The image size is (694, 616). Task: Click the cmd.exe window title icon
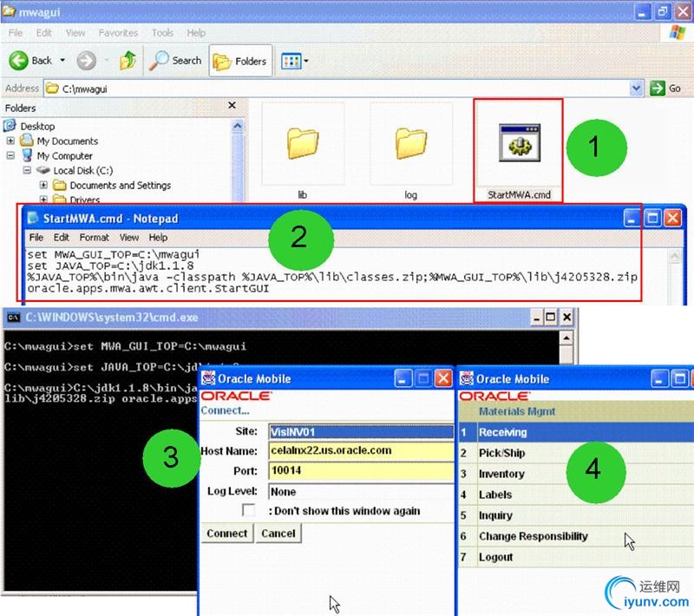[14, 318]
